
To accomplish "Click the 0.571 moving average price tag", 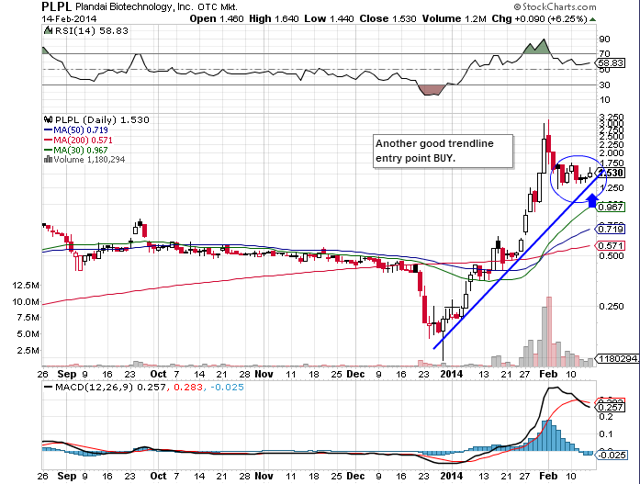I will point(611,246).
